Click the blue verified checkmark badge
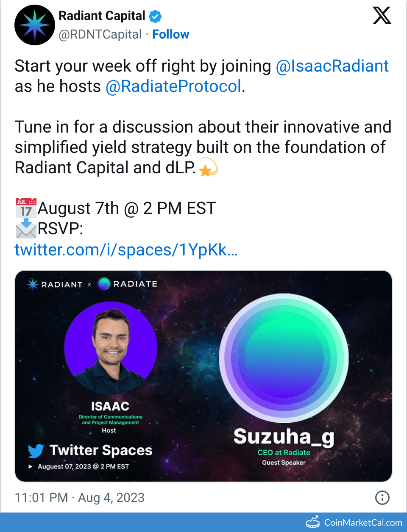Screen dimensions: 407x532 155,17
